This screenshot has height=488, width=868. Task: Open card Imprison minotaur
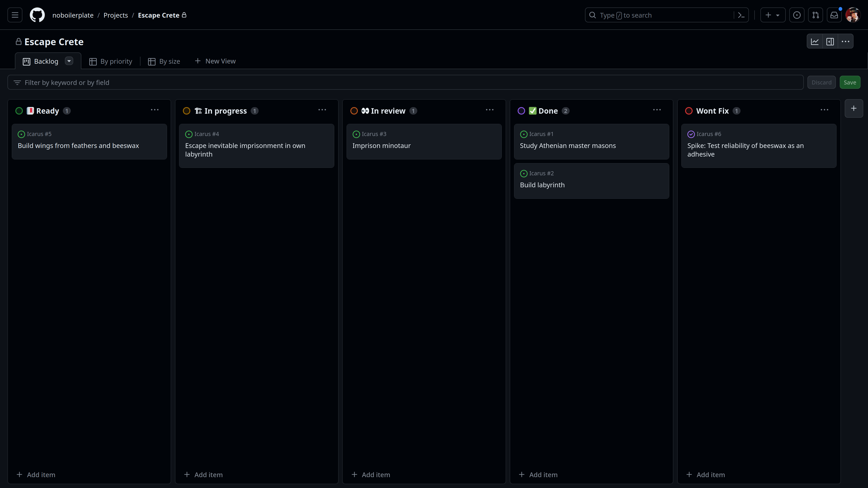click(x=381, y=146)
